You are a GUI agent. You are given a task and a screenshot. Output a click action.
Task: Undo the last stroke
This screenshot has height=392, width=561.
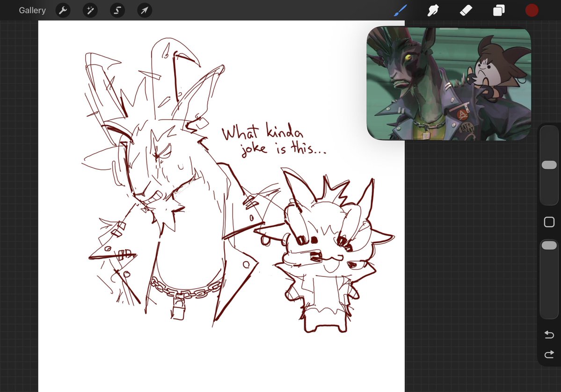pyautogui.click(x=549, y=334)
